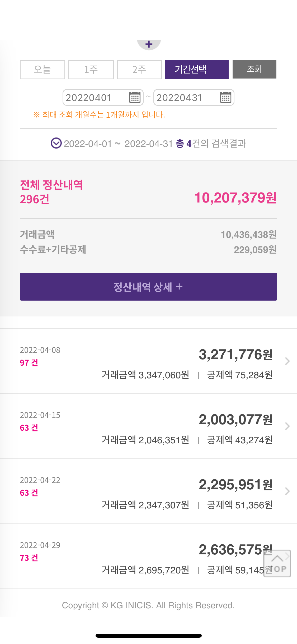Image resolution: width=297 pixels, height=644 pixels.
Task: Select the 1주 period filter
Action: [x=91, y=70]
